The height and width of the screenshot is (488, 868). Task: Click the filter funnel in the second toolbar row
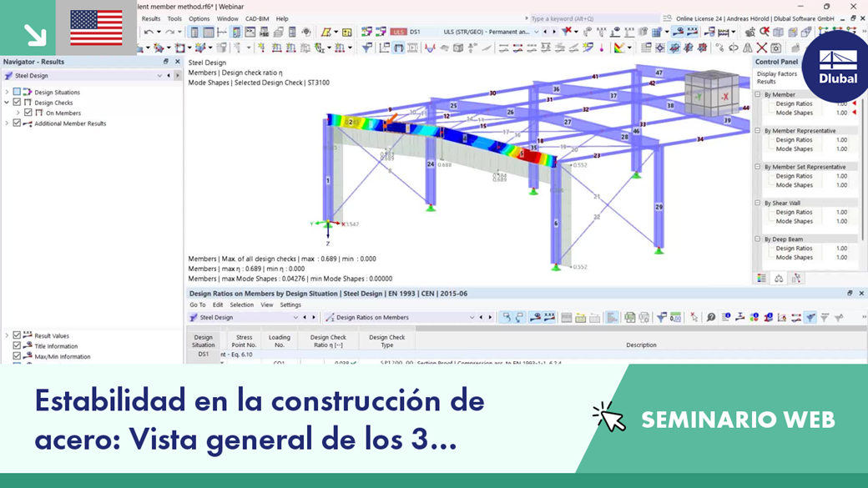(x=367, y=48)
